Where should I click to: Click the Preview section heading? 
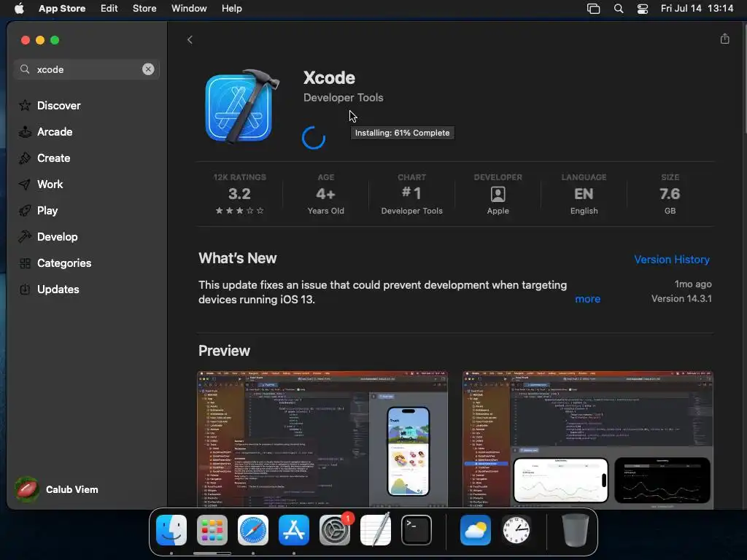pos(224,351)
